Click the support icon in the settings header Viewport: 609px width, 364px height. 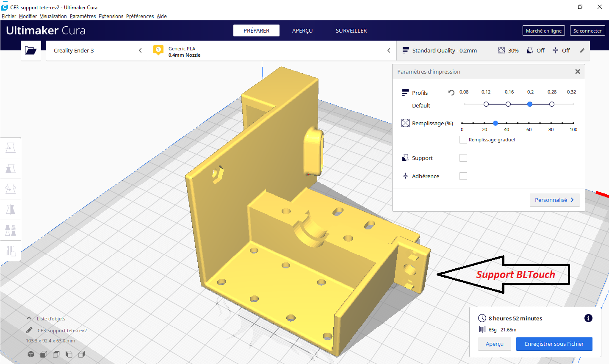[530, 50]
